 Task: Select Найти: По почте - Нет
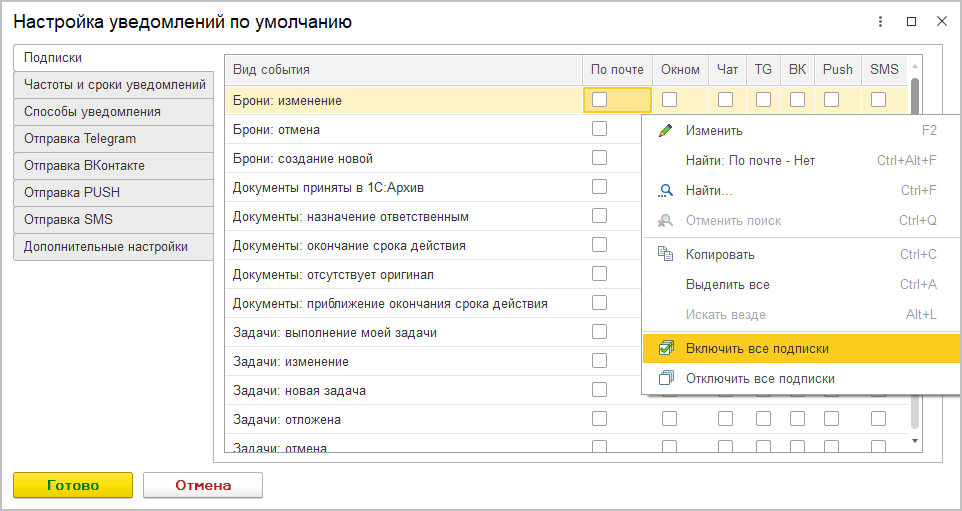point(750,160)
